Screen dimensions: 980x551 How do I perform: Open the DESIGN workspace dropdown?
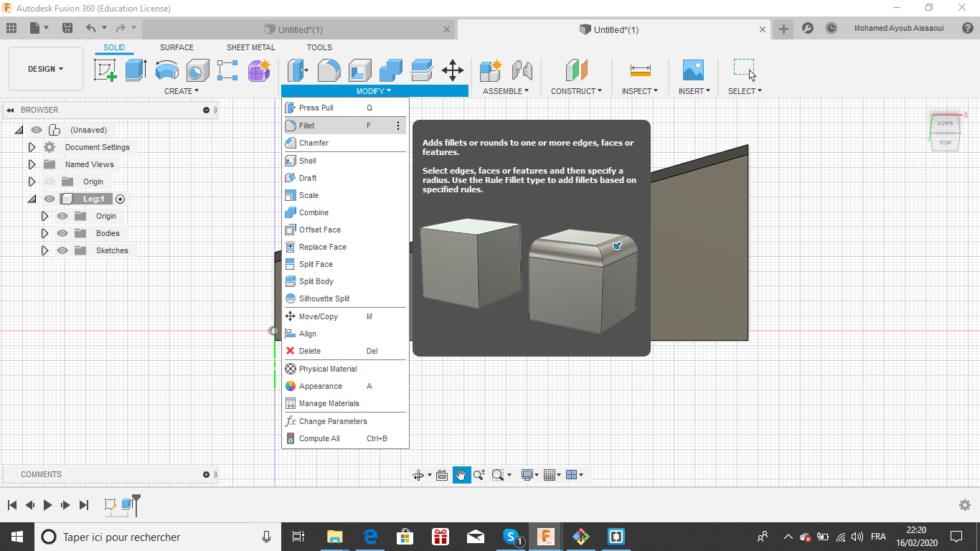click(x=45, y=69)
